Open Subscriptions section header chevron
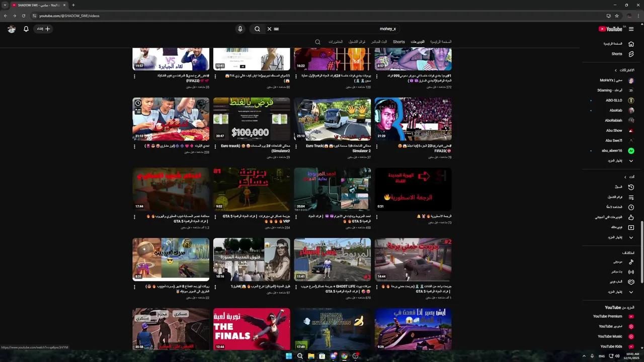Viewport: 644px width, 362px height. [615, 70]
